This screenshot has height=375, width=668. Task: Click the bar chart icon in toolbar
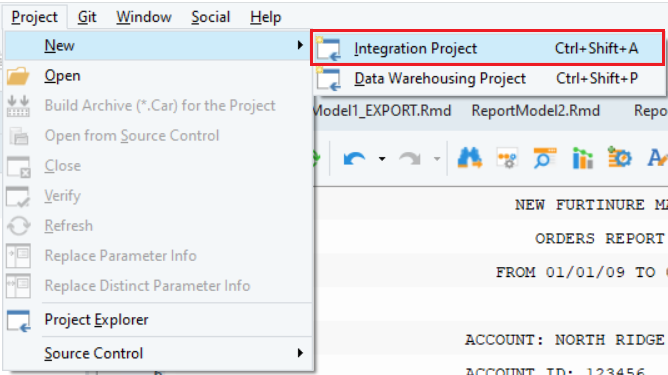click(582, 158)
